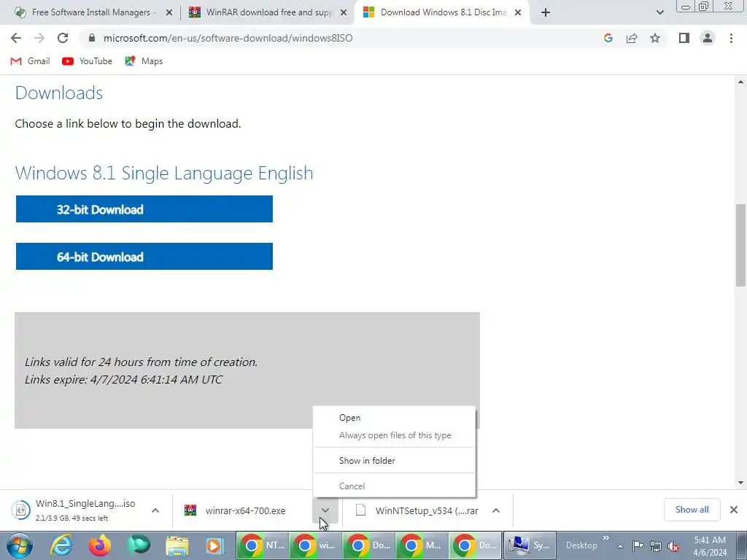Show hidden tray icons
This screenshot has width=747, height=560.
[x=620, y=546]
